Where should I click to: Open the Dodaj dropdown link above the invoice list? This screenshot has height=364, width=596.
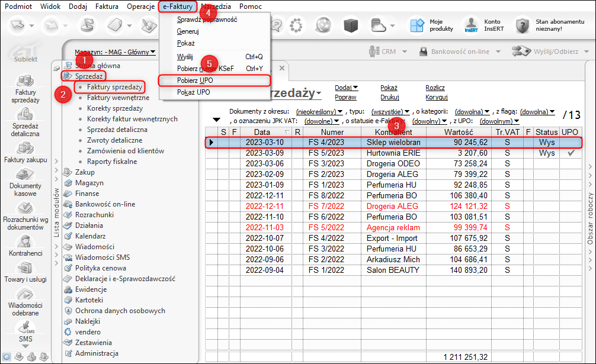coord(346,88)
